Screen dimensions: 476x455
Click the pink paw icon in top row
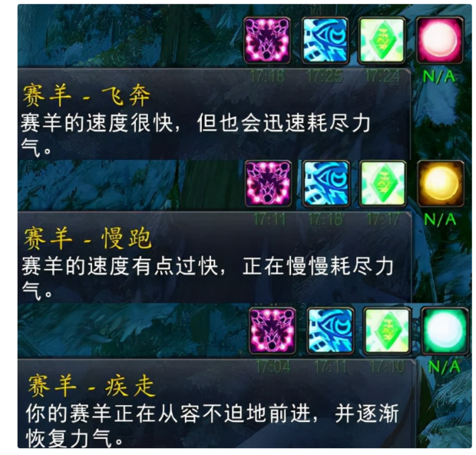click(267, 41)
